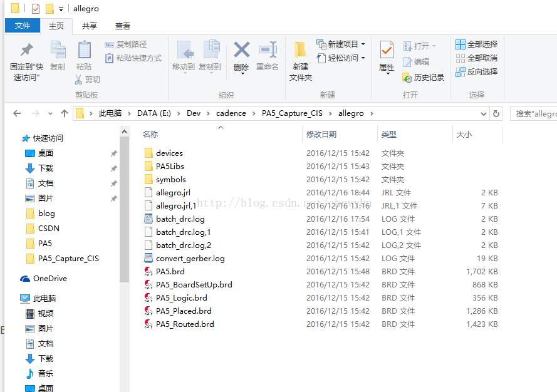The width and height of the screenshot is (557, 392).
Task: Select the PA5_Routed.brd file
Action: tap(185, 324)
